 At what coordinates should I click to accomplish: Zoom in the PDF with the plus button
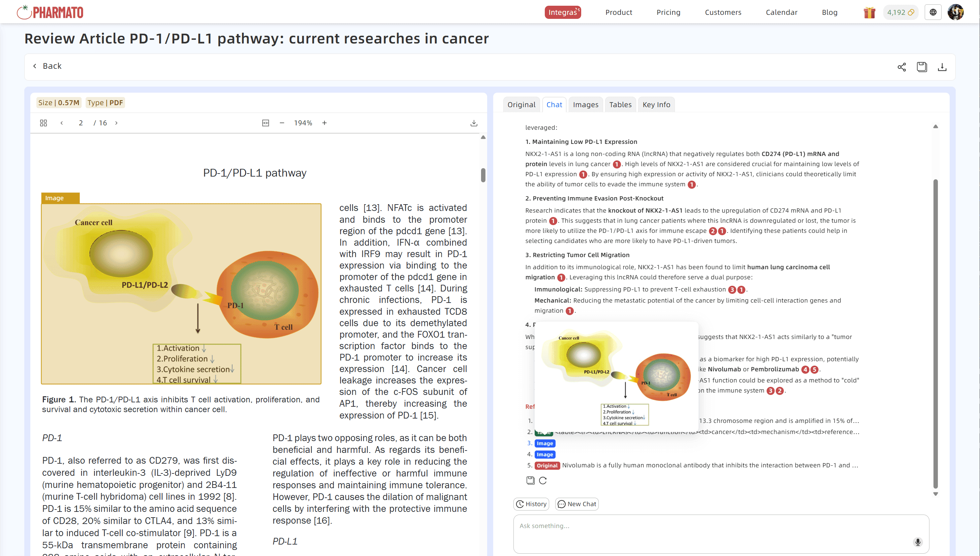pyautogui.click(x=324, y=123)
